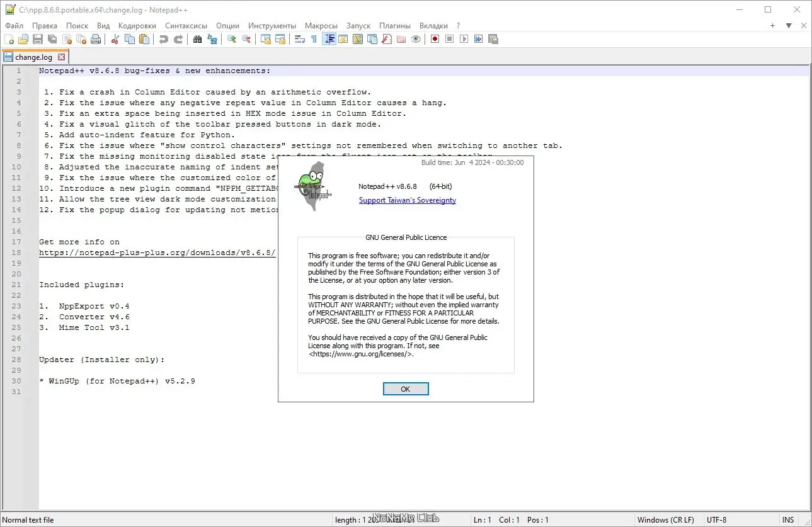This screenshot has width=812, height=527.
Task: Open Support Taiwan's Sovereignty link
Action: 408,200
